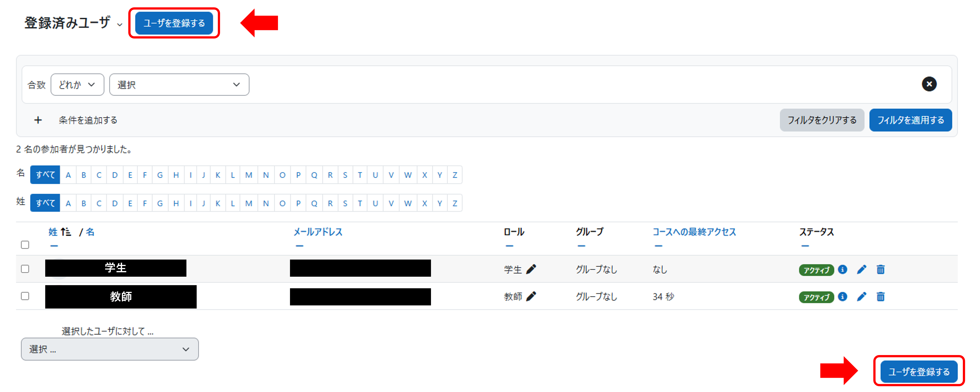This screenshot has height=392, width=980.
Task: Filter surname by letter B
Action: 84,203
